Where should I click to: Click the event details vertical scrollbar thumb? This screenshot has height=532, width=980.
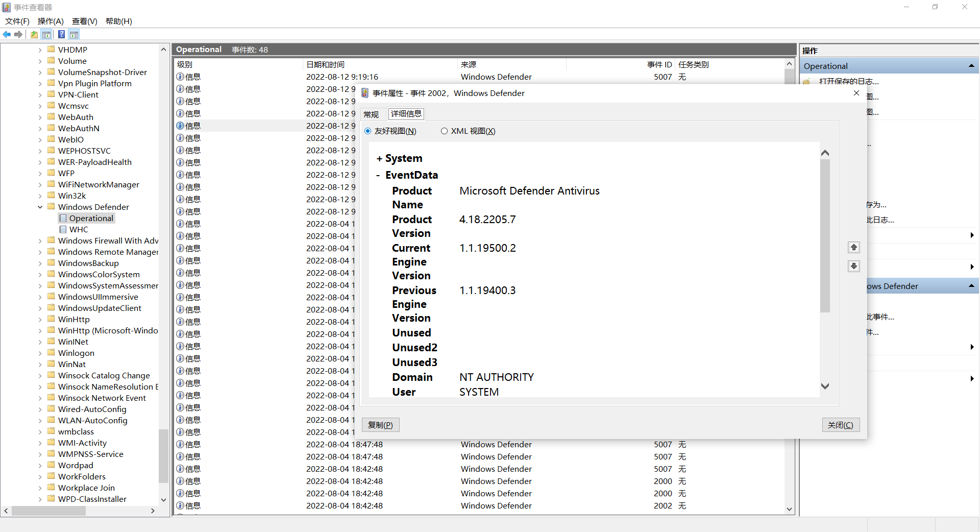825,235
